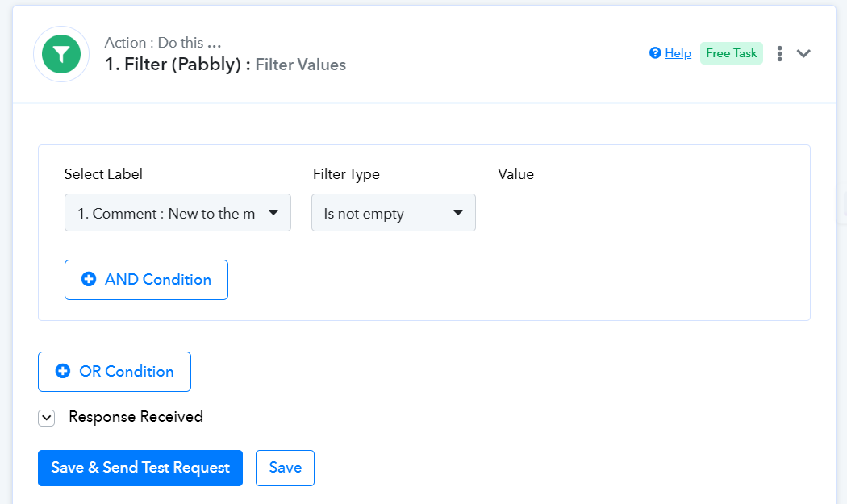Click the plus icon on OR Condition

coord(63,371)
